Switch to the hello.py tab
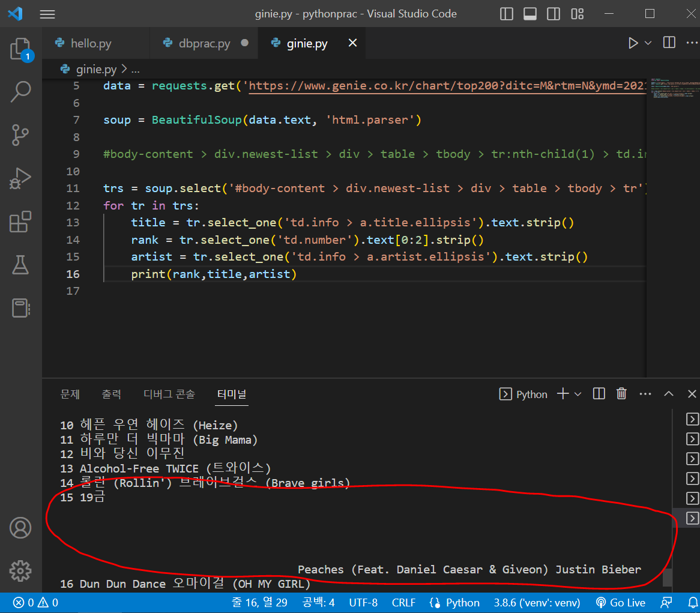 pyautogui.click(x=91, y=43)
